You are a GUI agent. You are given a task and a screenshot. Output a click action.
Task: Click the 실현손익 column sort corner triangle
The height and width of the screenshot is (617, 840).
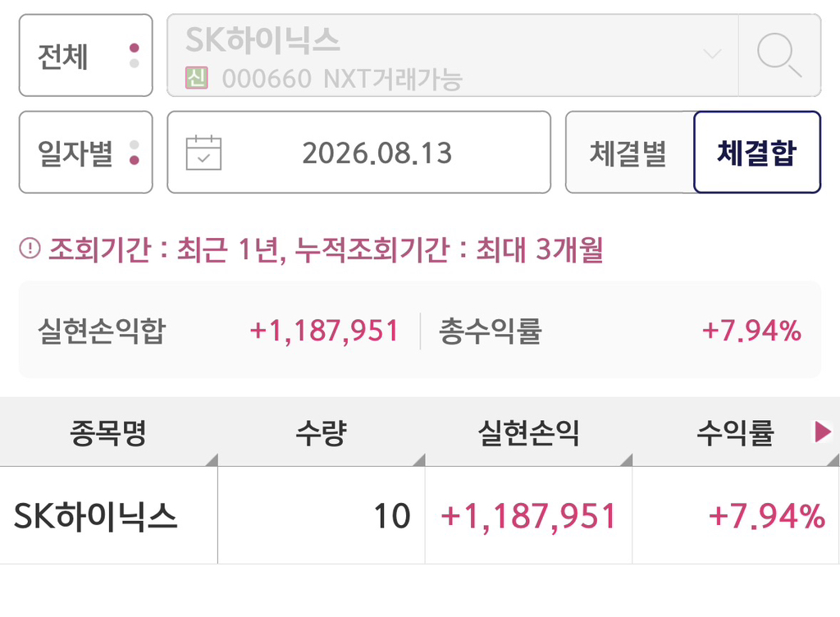point(626,460)
